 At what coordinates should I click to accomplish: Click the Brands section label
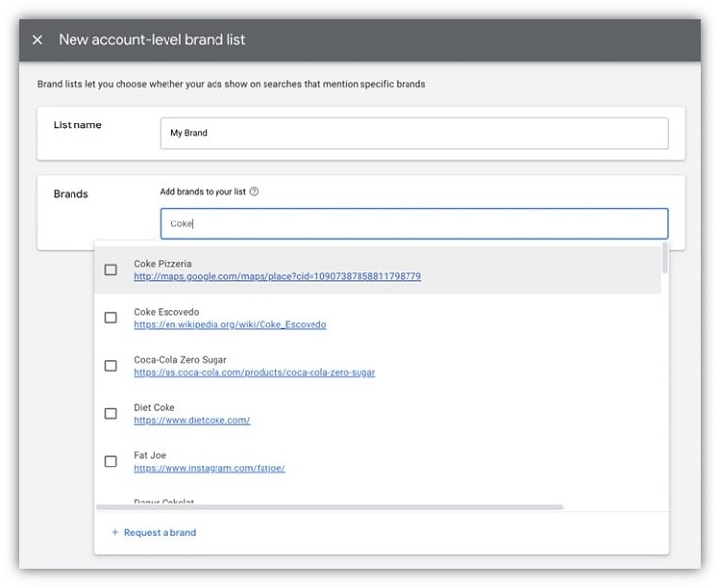pyautogui.click(x=71, y=194)
